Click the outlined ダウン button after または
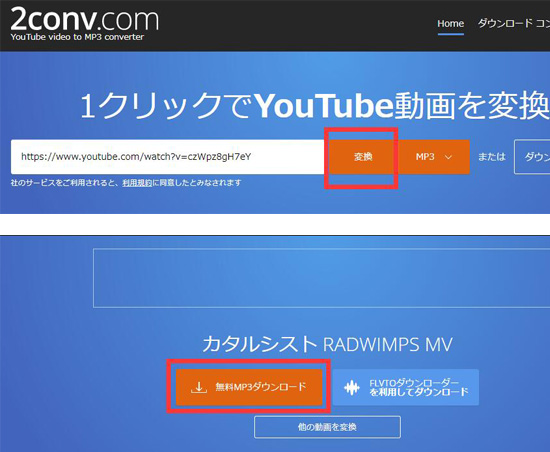 click(x=532, y=157)
